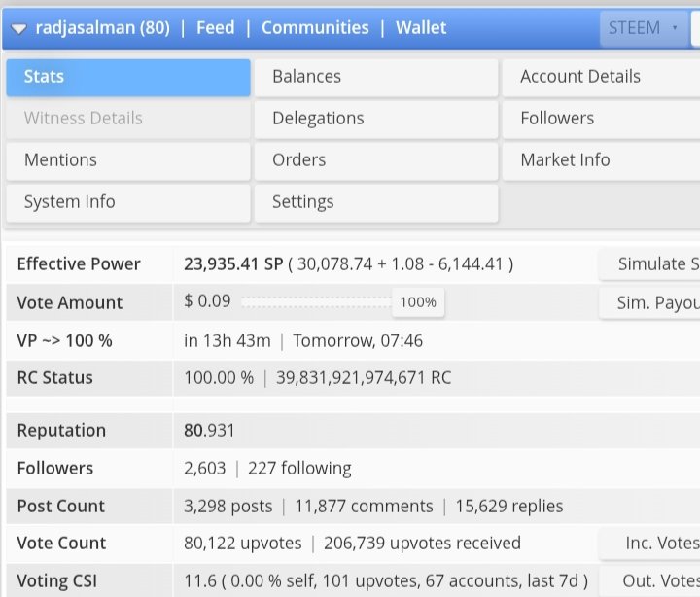This screenshot has width=700, height=597.
Task: Open the Market Info tab
Action: tap(601, 160)
